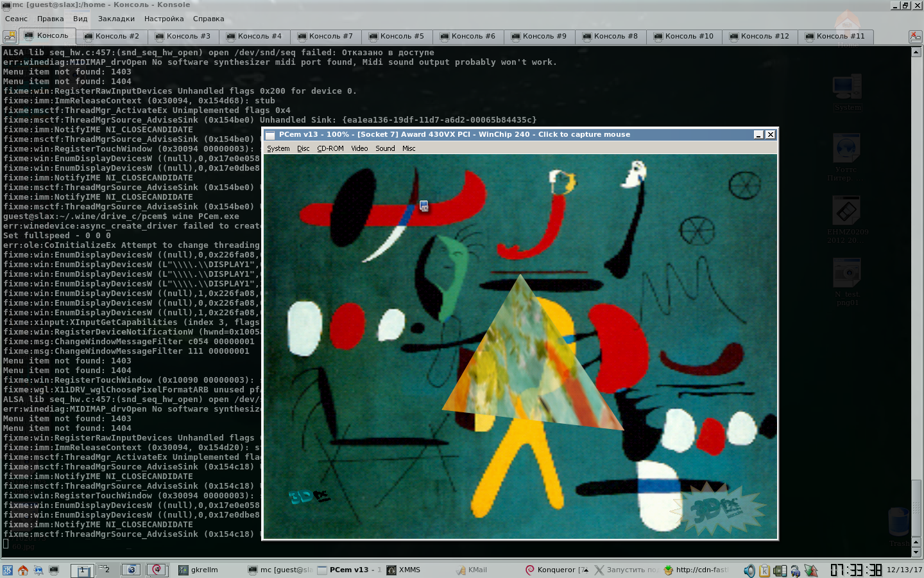
Task: Switch to the Консоль #8 tab
Action: pyautogui.click(x=610, y=37)
